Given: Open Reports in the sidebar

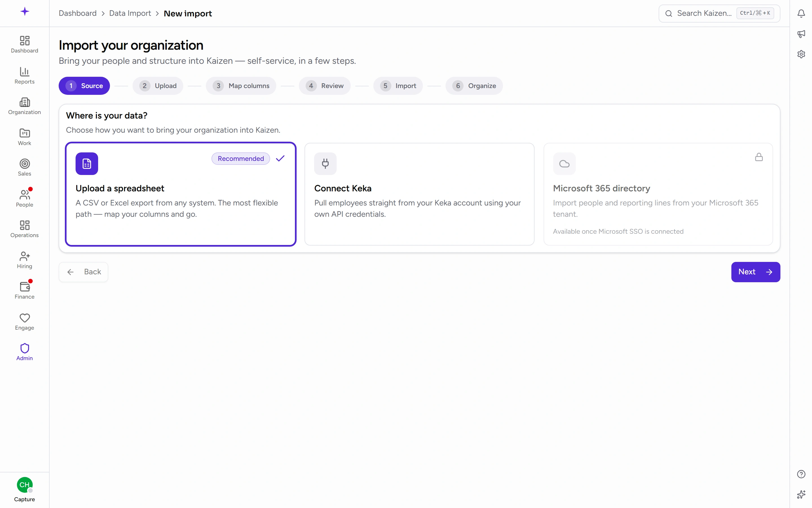Looking at the screenshot, I should 25,75.
